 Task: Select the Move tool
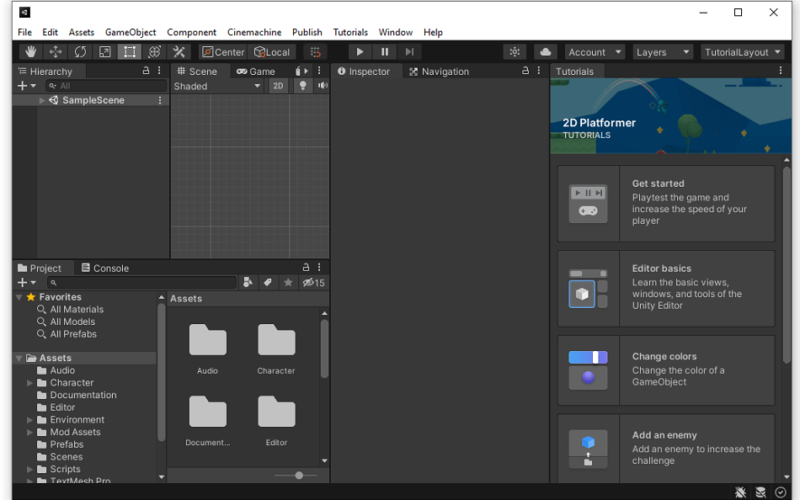click(x=55, y=52)
